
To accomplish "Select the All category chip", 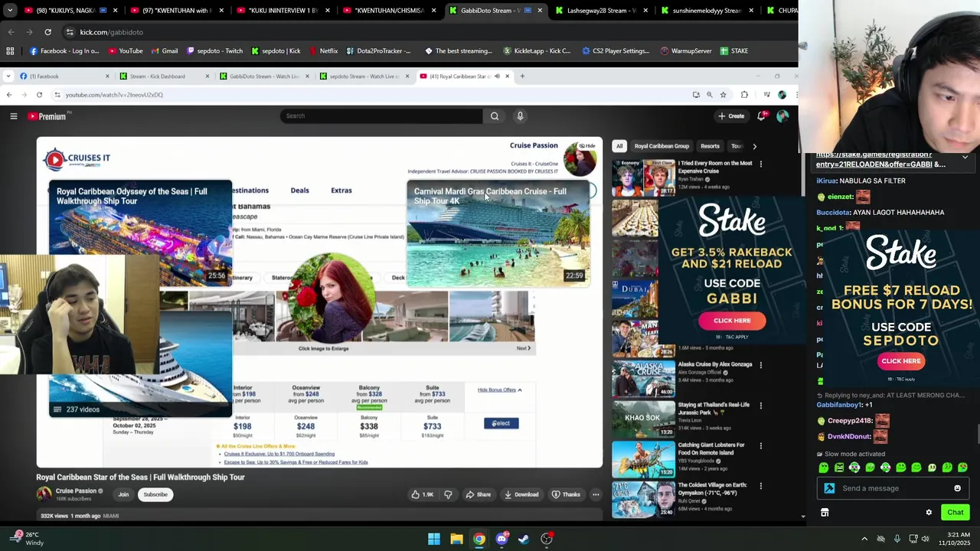I will coord(619,146).
